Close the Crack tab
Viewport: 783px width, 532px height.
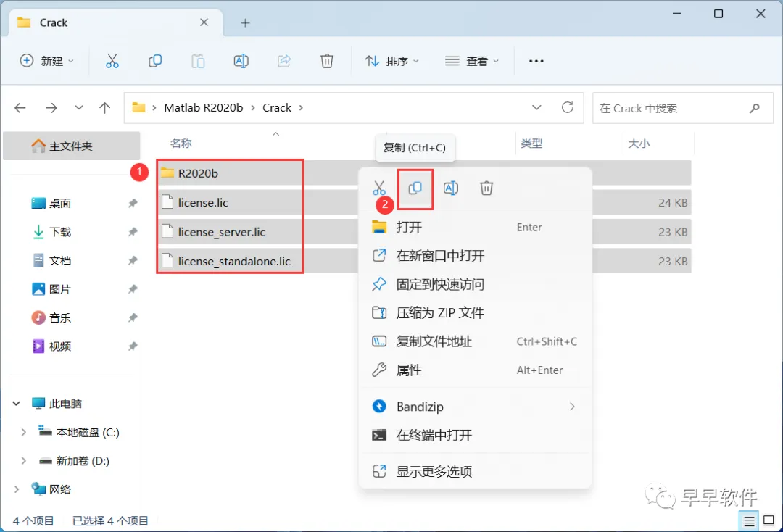(x=204, y=22)
